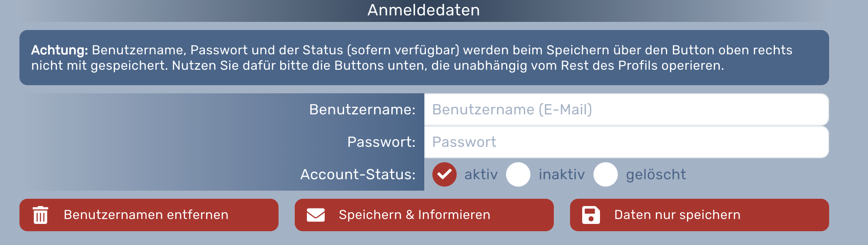Screen dimensions: 868x245
Task: Focus the Passwort input field
Action: click(x=626, y=142)
